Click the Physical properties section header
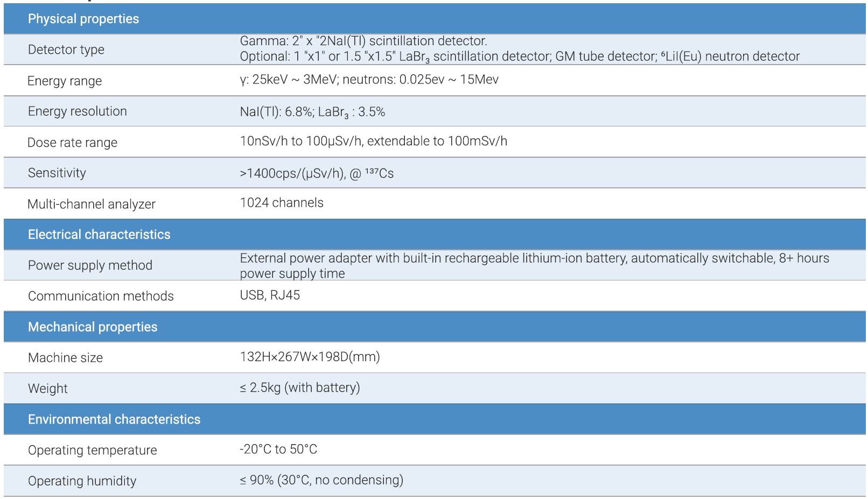Image resolution: width=868 pixels, height=499 pixels. 83,19
